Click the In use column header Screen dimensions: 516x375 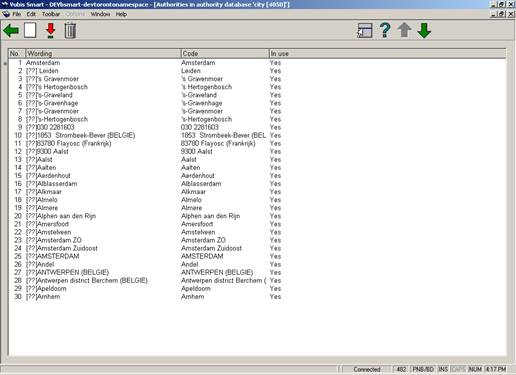pyautogui.click(x=387, y=53)
